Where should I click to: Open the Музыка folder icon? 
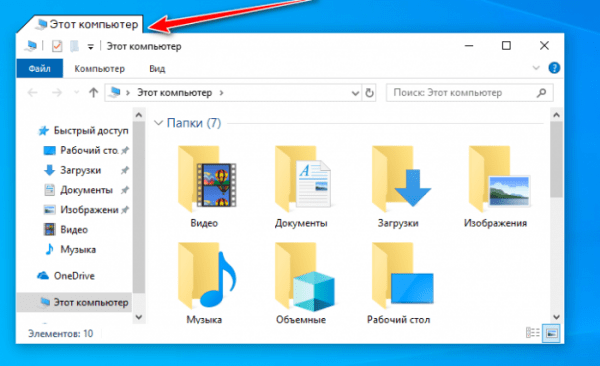[207, 276]
